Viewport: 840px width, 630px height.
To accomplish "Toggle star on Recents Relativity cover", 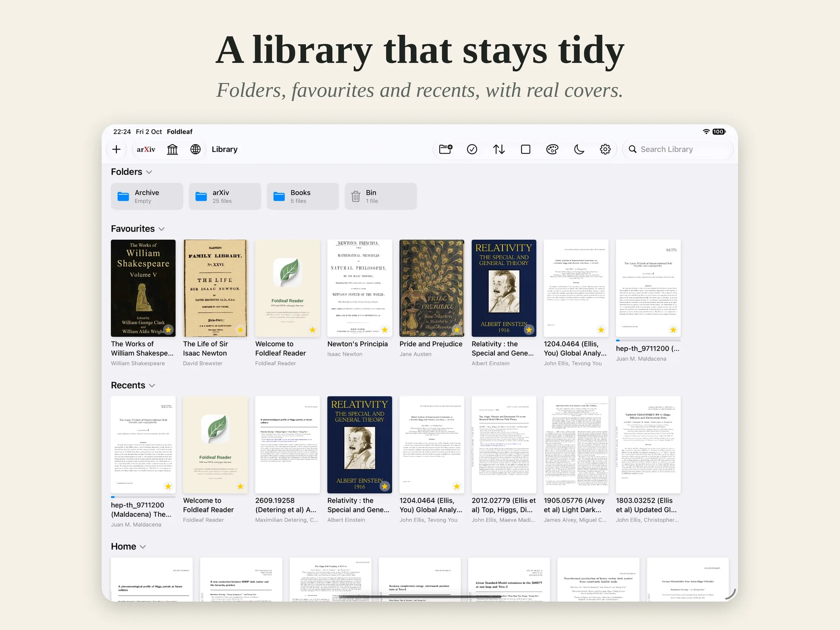I will tap(385, 486).
